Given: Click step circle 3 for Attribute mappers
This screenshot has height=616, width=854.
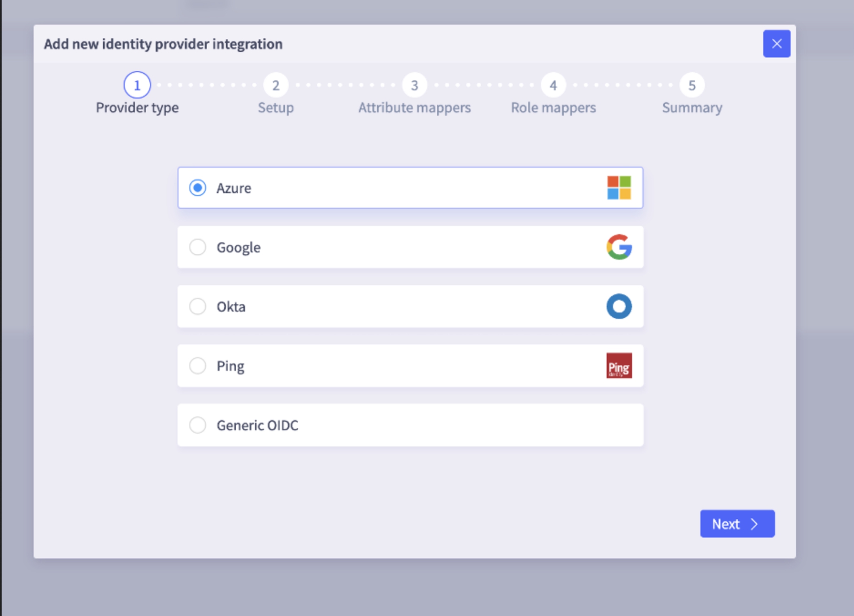Looking at the screenshot, I should (415, 85).
